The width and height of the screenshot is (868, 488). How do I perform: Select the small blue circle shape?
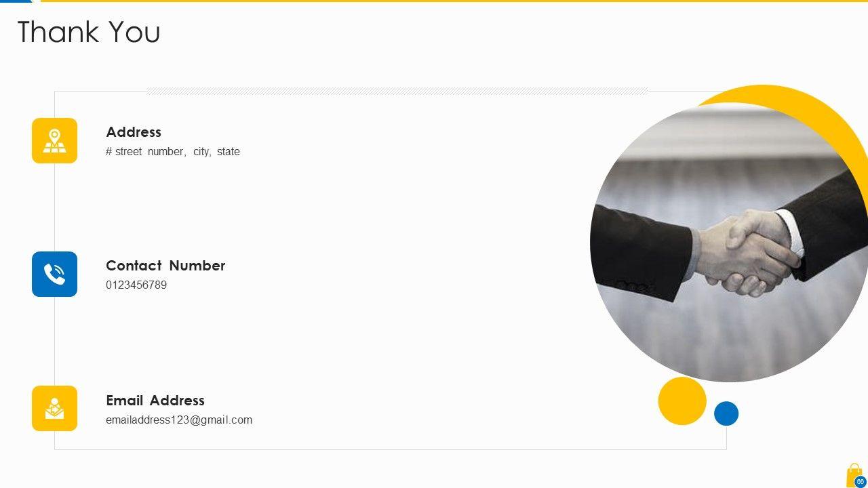[726, 413]
